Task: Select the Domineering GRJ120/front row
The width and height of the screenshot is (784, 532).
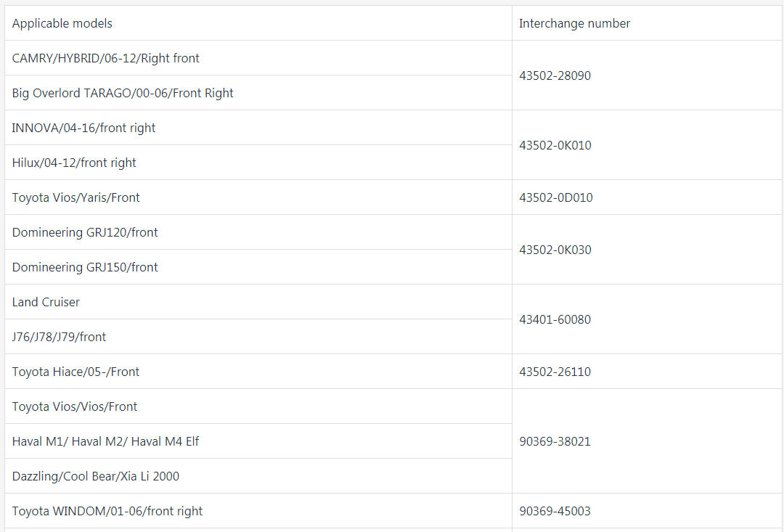Action: (x=258, y=232)
